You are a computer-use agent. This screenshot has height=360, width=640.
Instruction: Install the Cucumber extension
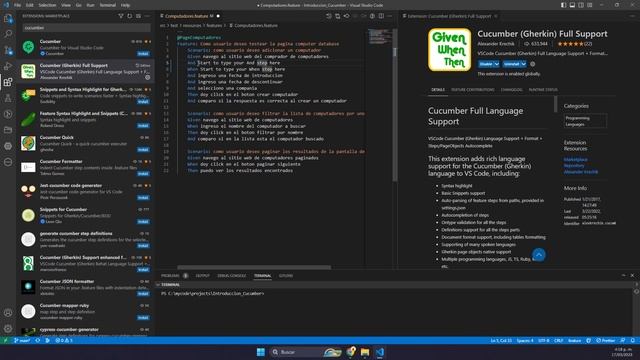pyautogui.click(x=143, y=54)
